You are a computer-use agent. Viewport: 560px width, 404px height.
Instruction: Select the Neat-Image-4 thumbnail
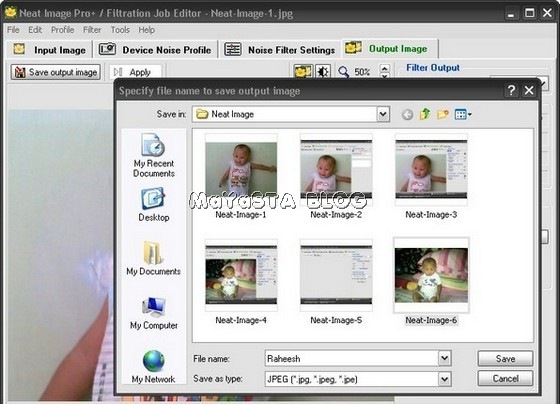(241, 275)
